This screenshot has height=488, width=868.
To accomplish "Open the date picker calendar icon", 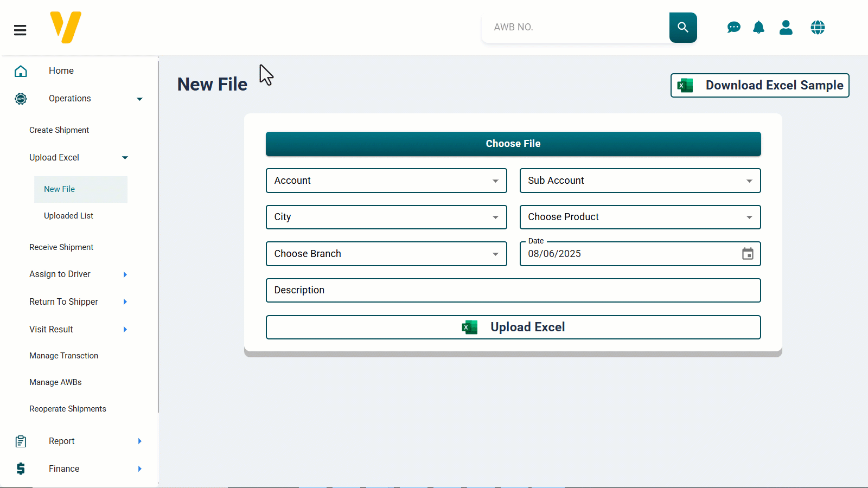I will point(748,253).
